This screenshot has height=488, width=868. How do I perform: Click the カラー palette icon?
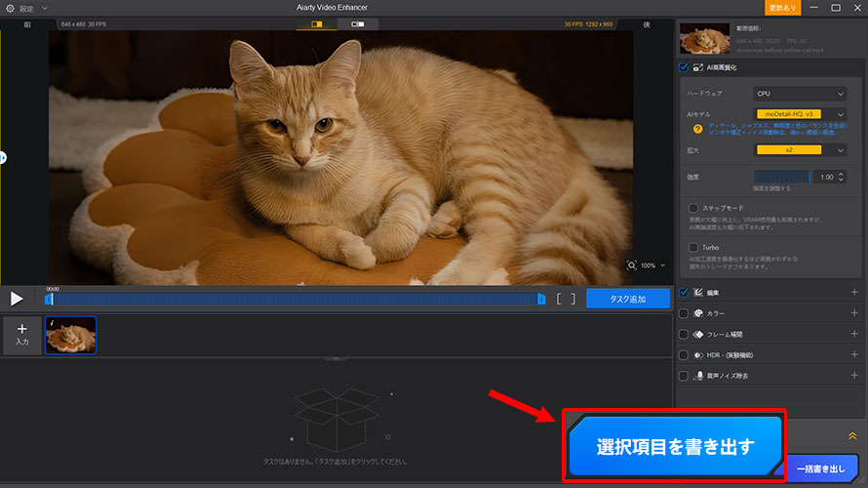[x=698, y=313]
